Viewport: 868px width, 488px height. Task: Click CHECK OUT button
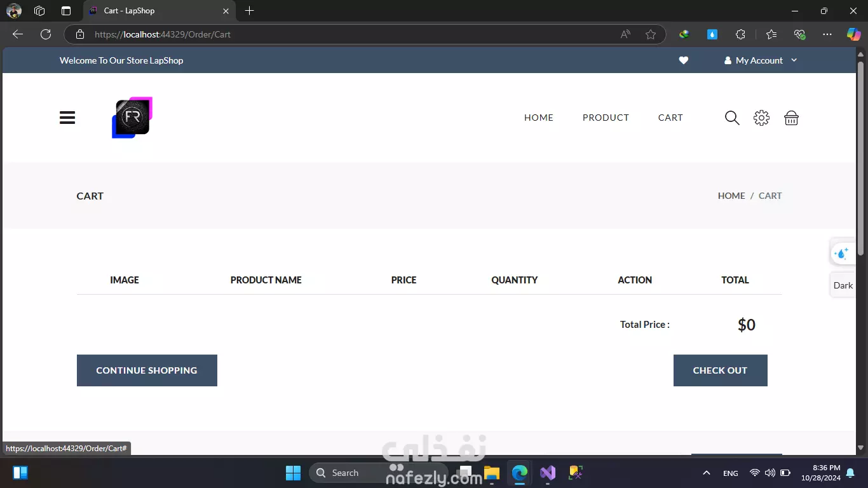click(720, 370)
